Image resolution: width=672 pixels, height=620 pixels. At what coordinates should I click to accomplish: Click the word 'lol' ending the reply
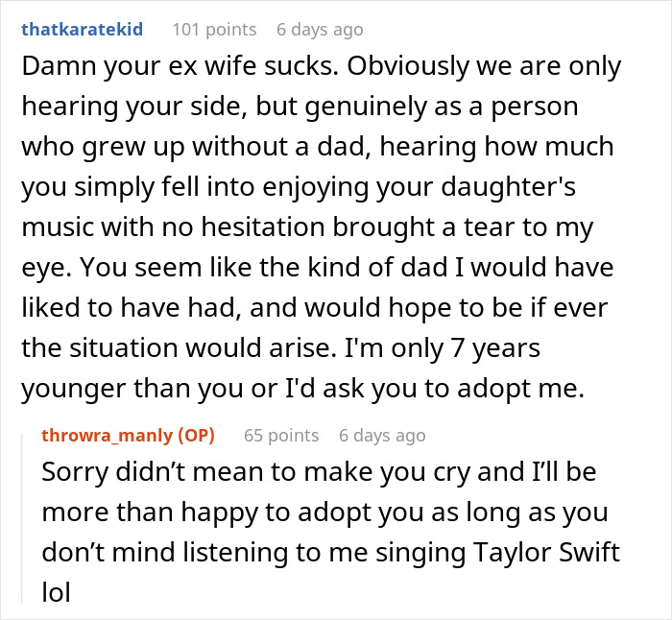[x=56, y=592]
